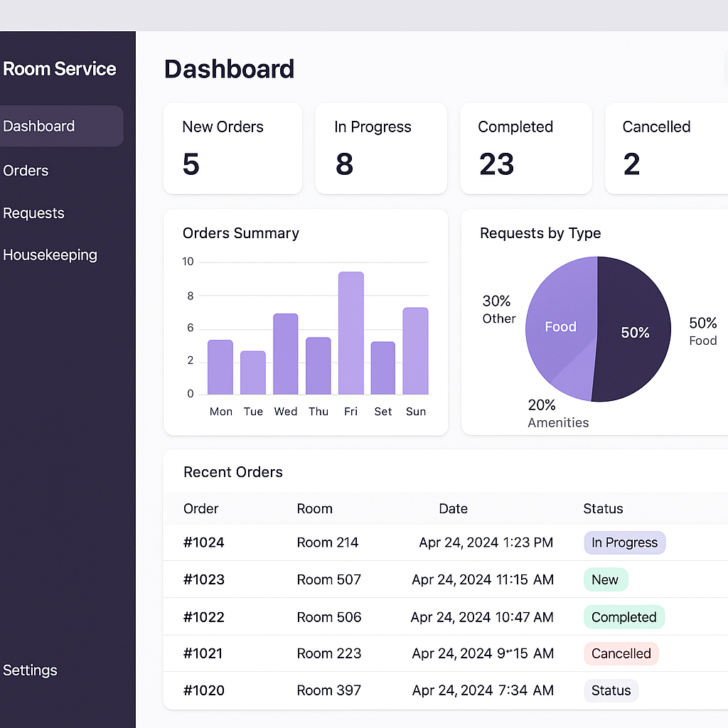Screen dimensions: 728x728
Task: Sort the table by the Date column header
Action: coord(453,508)
